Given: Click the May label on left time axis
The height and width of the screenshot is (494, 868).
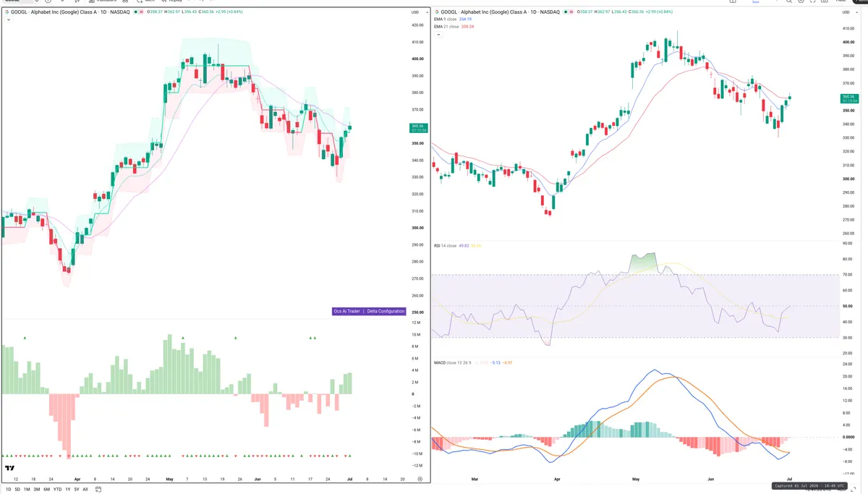Looking at the screenshot, I should [x=170, y=479].
